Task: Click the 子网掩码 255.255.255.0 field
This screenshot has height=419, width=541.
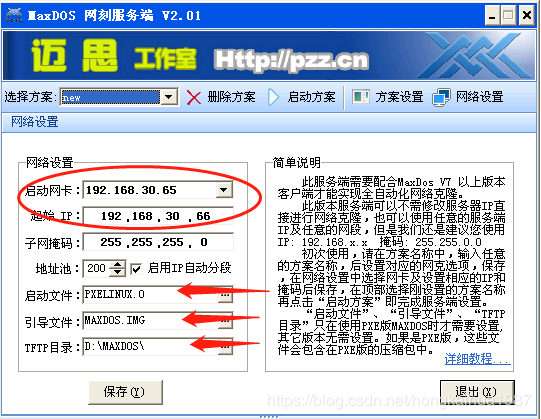Action: coord(158,242)
